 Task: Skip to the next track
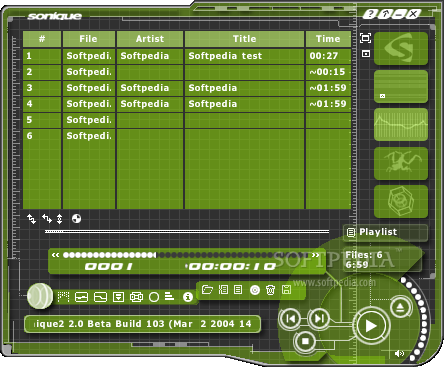319,319
